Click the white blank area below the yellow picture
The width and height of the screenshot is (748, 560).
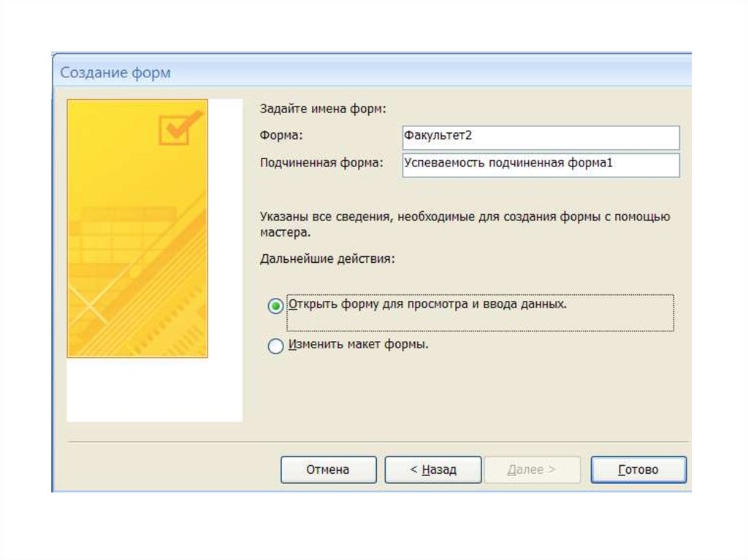pyautogui.click(x=153, y=391)
